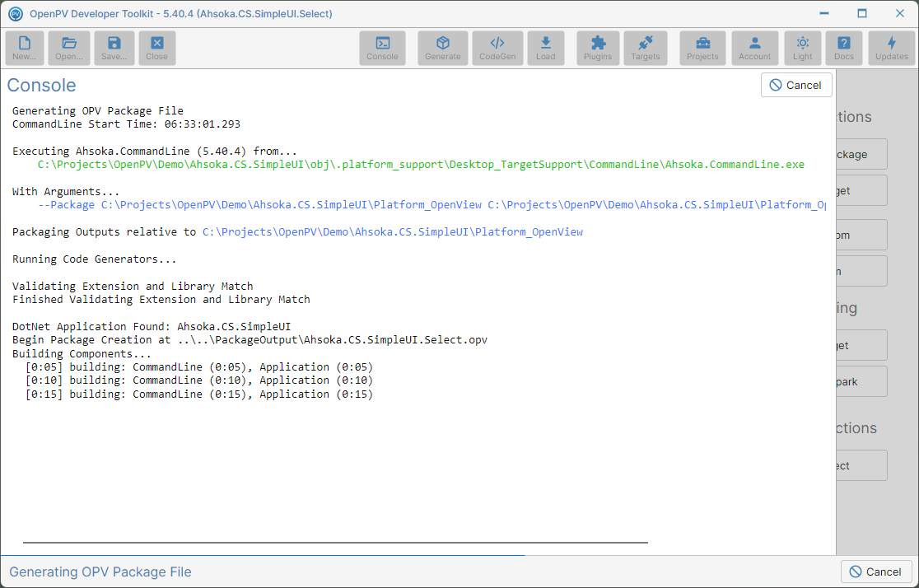Close the project with the Close toolbar icon
The image size is (919, 588).
(157, 48)
